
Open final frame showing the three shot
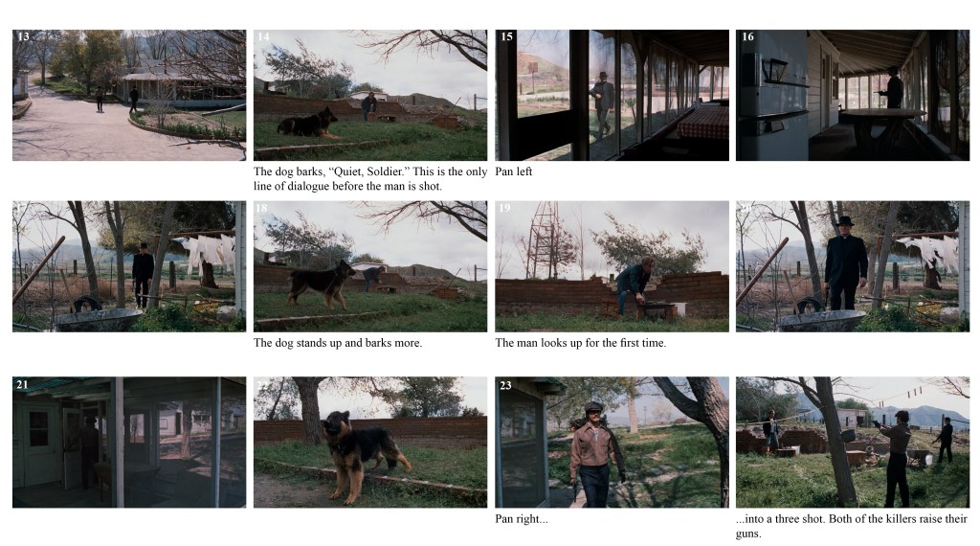click(853, 443)
